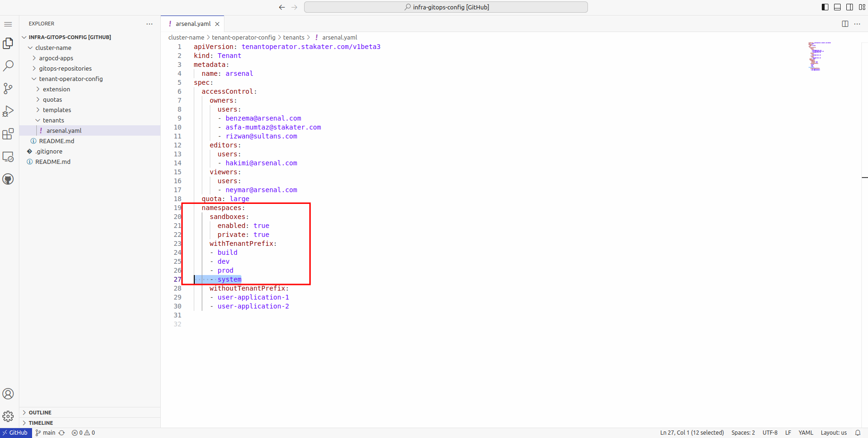Open the Manage settings gear

[x=8, y=416]
